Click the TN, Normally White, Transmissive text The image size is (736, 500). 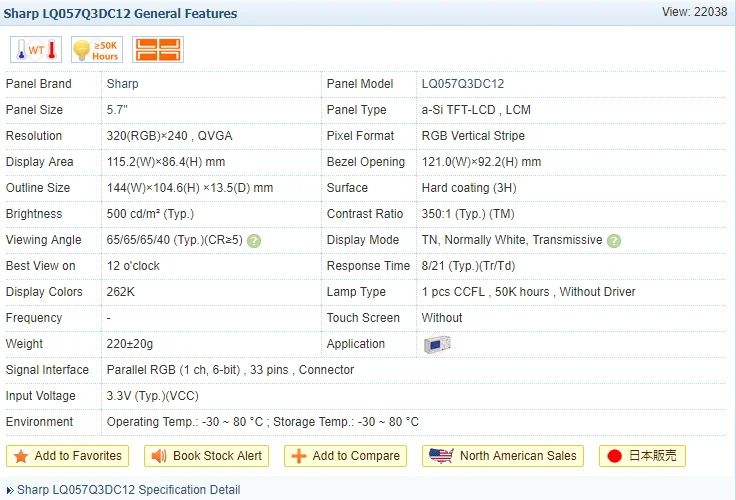(x=512, y=240)
